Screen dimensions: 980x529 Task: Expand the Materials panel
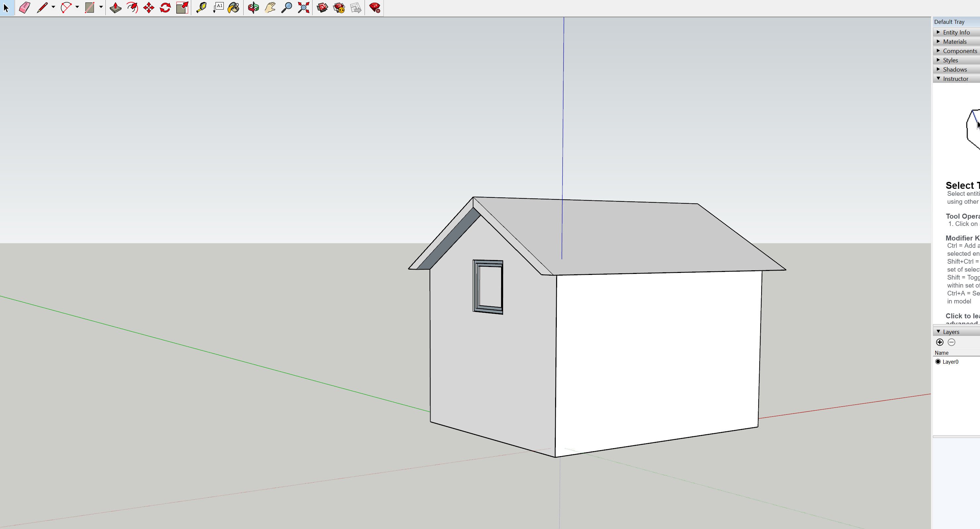[954, 42]
